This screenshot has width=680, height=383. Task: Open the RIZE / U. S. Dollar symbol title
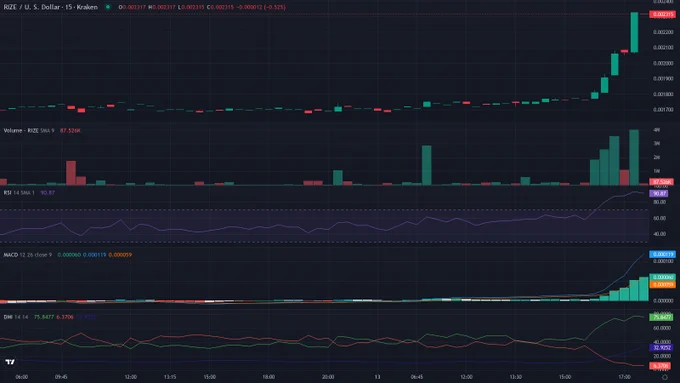(50, 7)
